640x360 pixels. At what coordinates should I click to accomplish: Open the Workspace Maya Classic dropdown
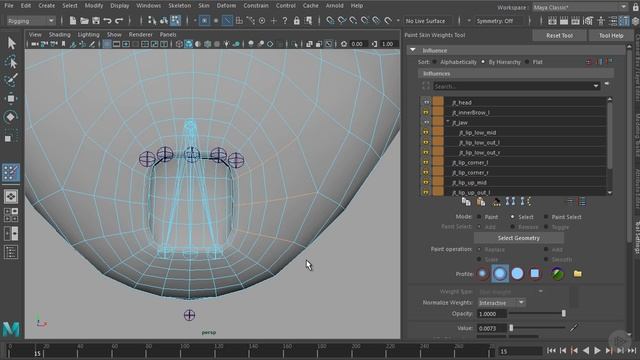579,7
